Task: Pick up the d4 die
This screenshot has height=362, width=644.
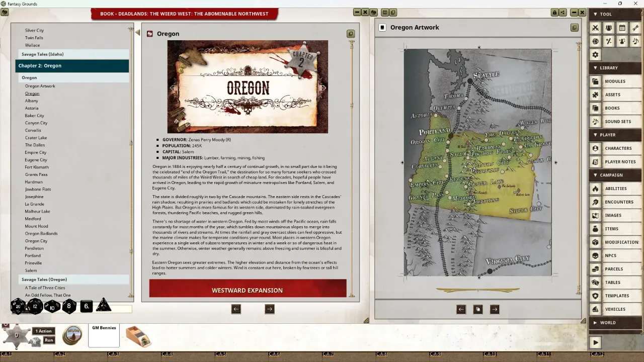Action: tap(103, 305)
